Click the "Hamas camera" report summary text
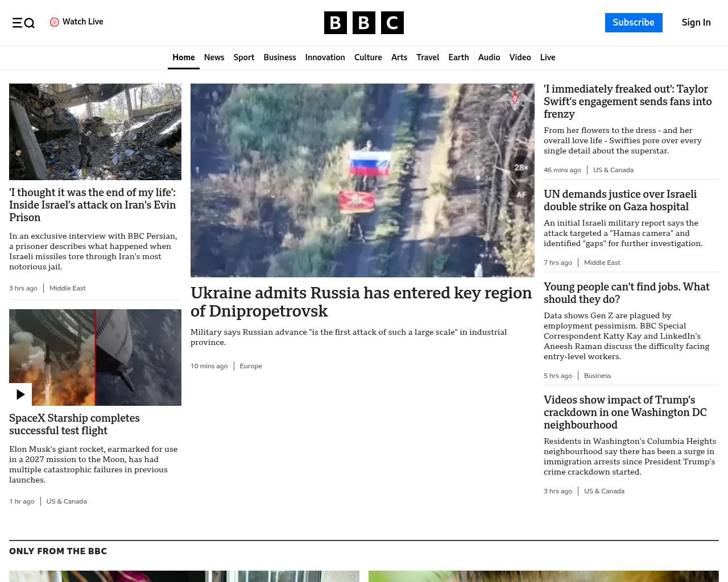The image size is (728, 582). click(x=623, y=233)
